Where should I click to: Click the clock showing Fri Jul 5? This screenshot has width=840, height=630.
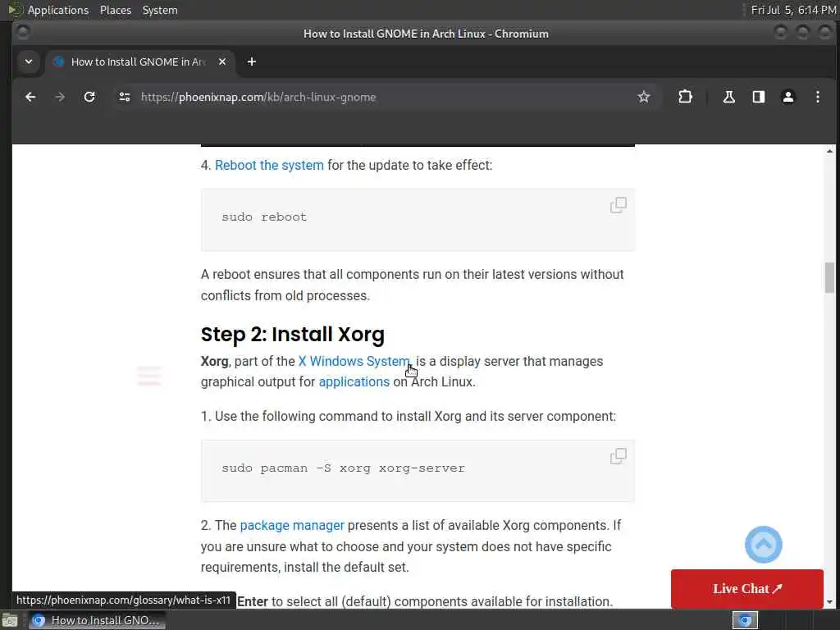(x=793, y=10)
